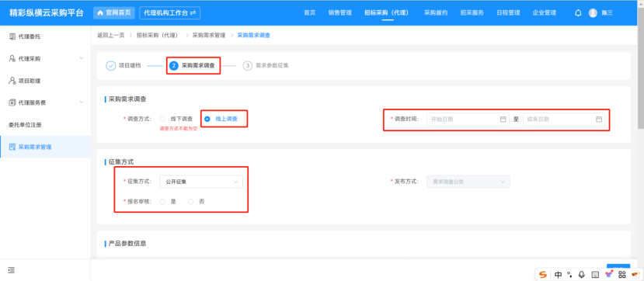Click the 项目助理 sidebar icon
The width and height of the screenshot is (644, 281).
click(x=12, y=81)
